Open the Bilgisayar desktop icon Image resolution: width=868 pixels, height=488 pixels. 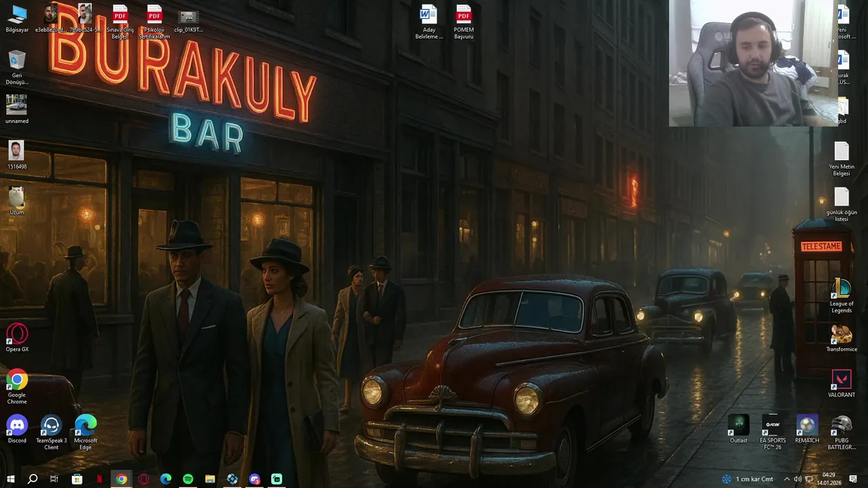point(17,18)
